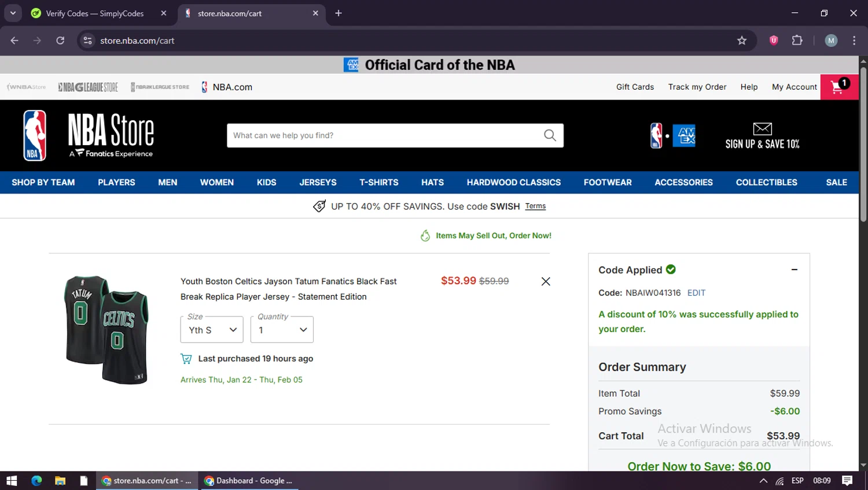The width and height of the screenshot is (868, 490).
Task: Switch input language ESP in tray
Action: click(797, 481)
